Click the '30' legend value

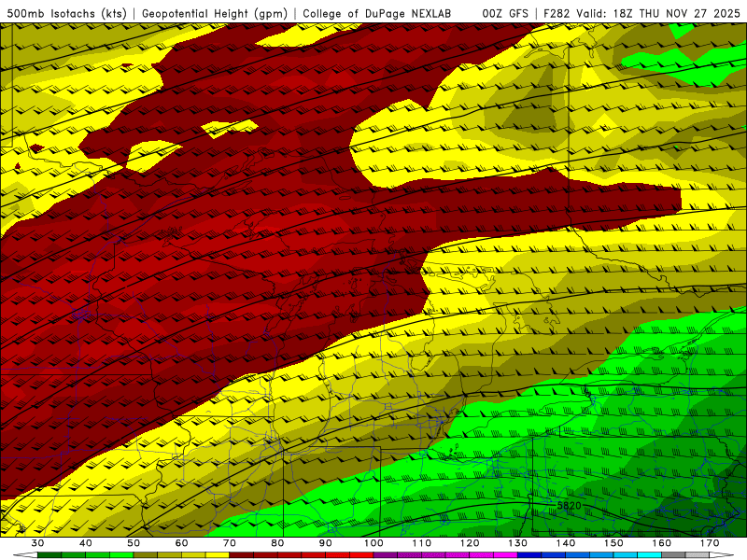(x=37, y=543)
